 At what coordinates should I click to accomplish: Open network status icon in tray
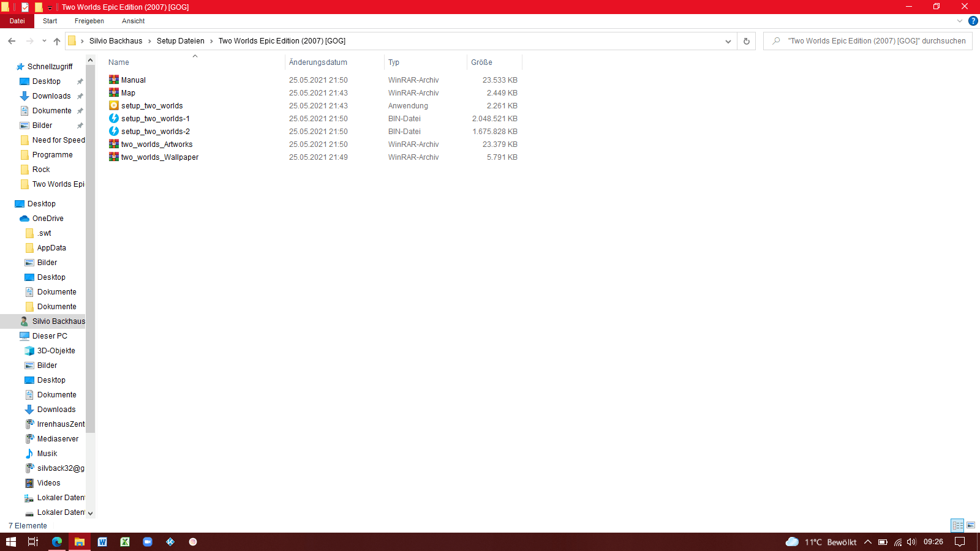coord(897,542)
